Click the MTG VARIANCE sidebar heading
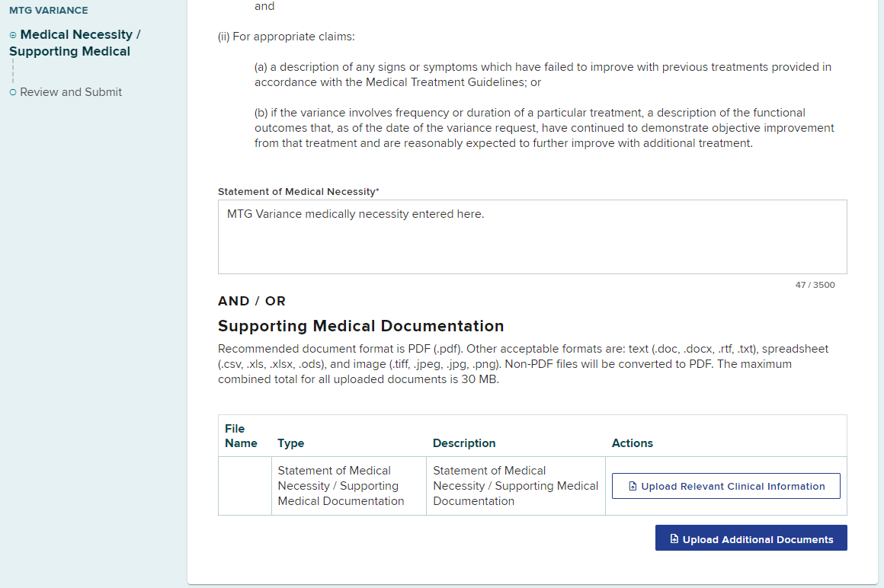This screenshot has width=884, height=588. [49, 11]
